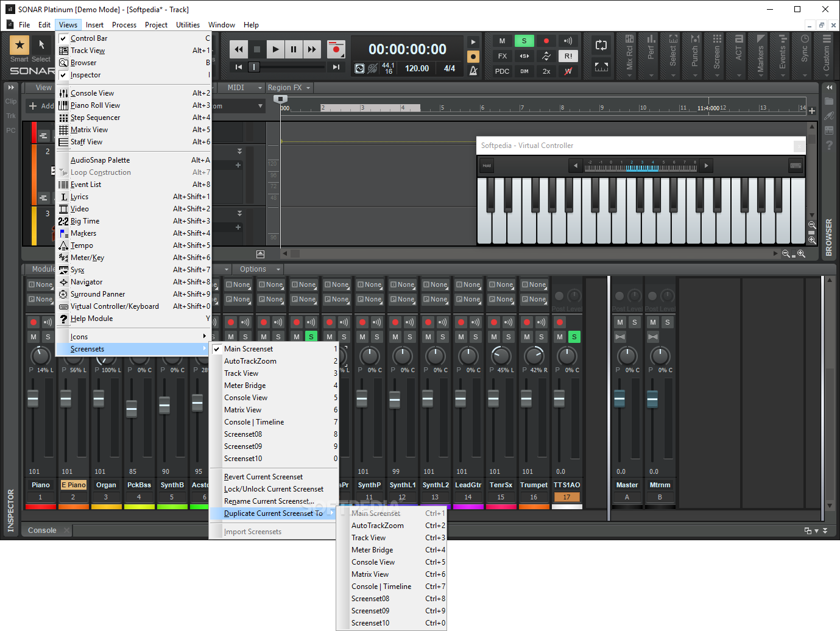Screen dimensions: 840x631
Task: Open the Mix Rcl module dropdown
Action: pos(629,76)
